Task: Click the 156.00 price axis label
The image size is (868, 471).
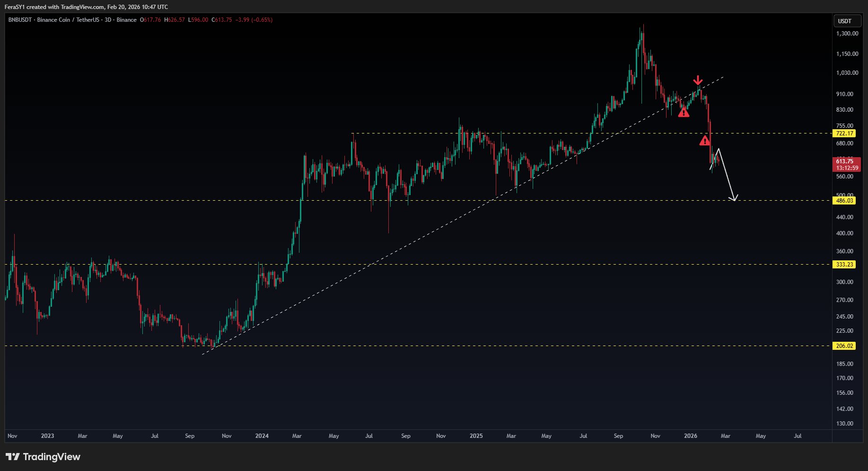Action: [845, 393]
